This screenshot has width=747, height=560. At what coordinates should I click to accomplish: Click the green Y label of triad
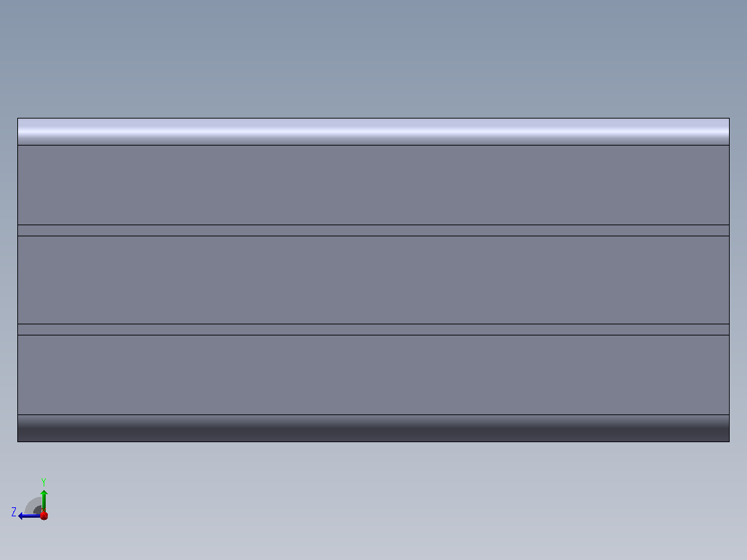tap(44, 482)
